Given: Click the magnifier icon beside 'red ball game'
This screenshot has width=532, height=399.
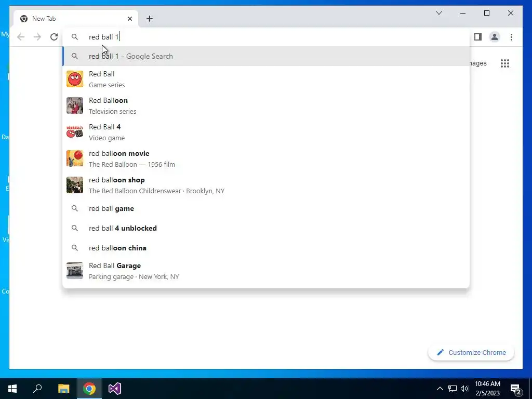Looking at the screenshot, I should click(75, 209).
